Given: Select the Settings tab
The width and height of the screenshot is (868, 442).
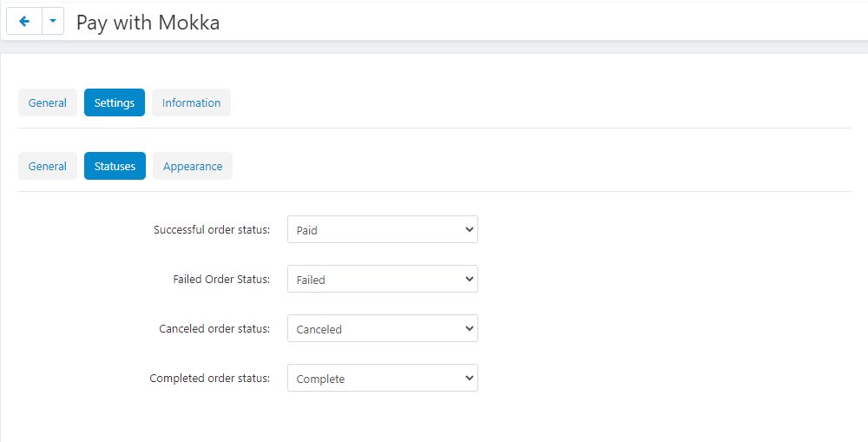Looking at the screenshot, I should (x=115, y=102).
